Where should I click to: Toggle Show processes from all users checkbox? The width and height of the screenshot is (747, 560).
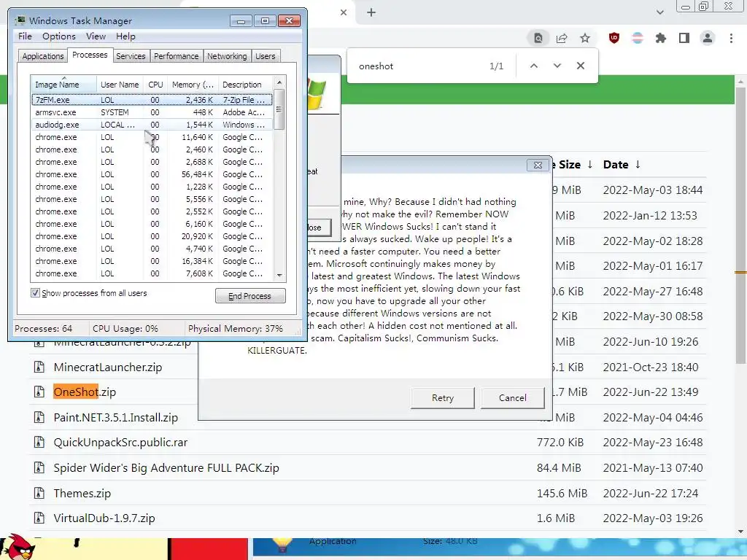(35, 293)
